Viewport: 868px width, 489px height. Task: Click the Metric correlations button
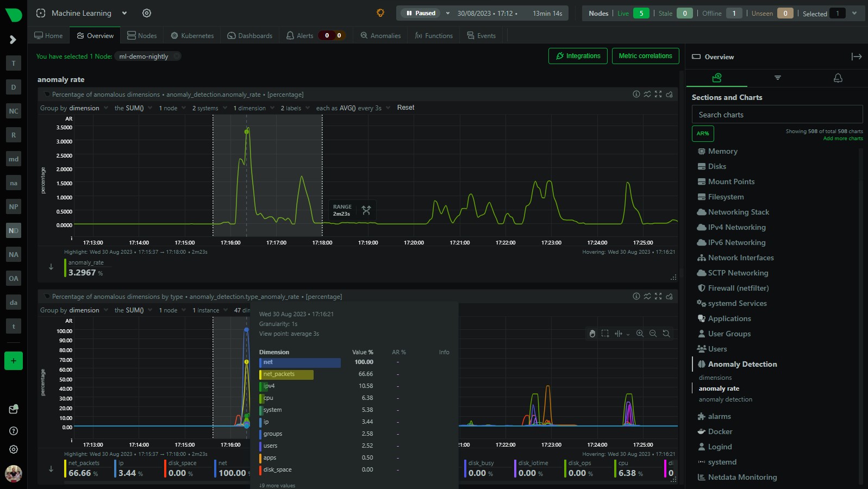click(x=645, y=56)
